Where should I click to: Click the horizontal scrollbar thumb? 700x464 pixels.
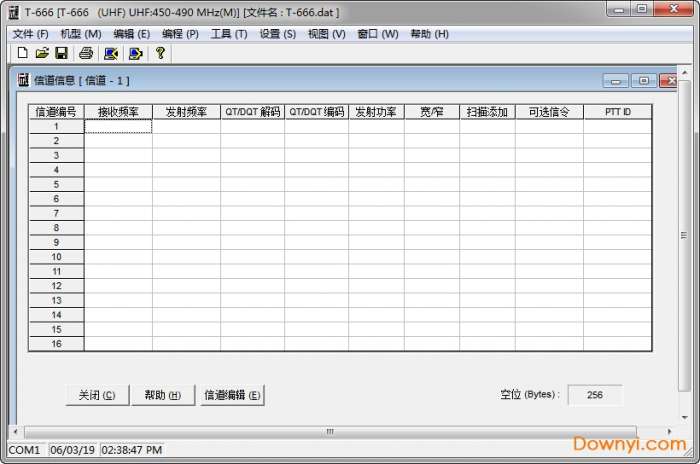(x=330, y=431)
